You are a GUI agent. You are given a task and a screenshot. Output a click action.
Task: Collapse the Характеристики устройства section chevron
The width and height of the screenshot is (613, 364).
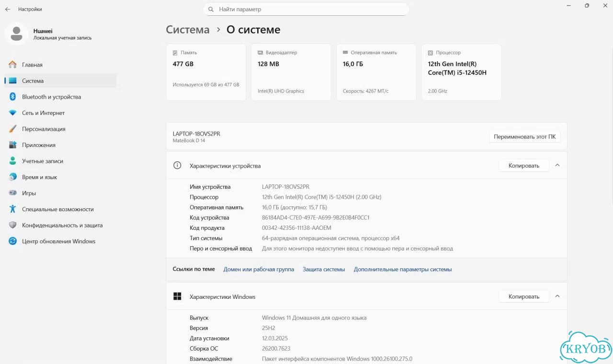pyautogui.click(x=557, y=165)
